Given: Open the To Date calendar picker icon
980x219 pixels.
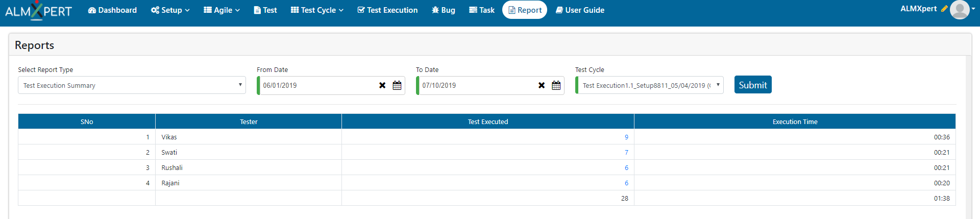Looking at the screenshot, I should click(x=556, y=85).
